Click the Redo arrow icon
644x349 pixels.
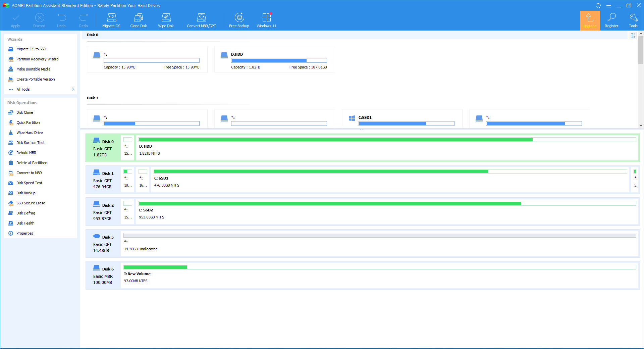(x=84, y=17)
